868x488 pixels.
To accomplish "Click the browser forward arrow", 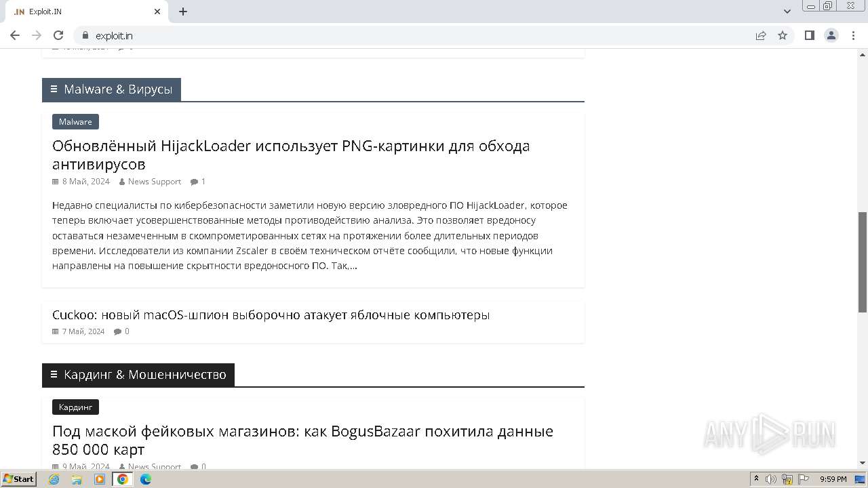I will tap(37, 35).
